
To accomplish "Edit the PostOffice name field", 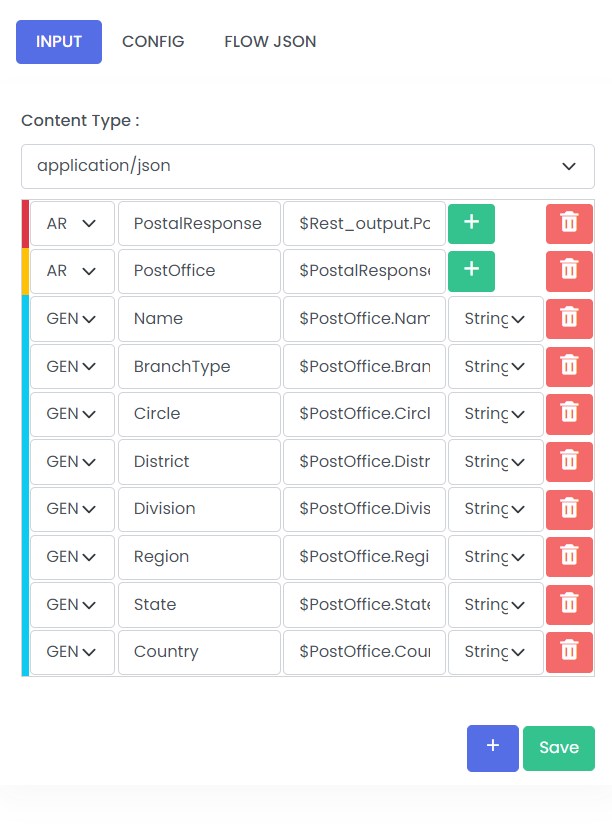I will pyautogui.click(x=199, y=271).
